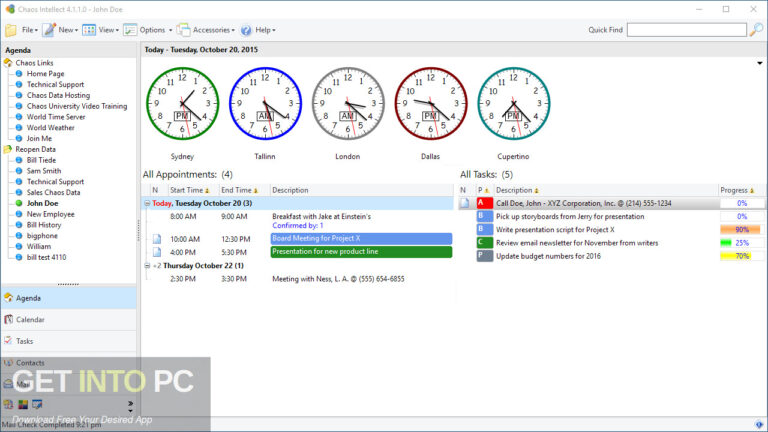This screenshot has height=432, width=768.
Task: Click note icon for 10:00 AM appointment
Action: 157,239
